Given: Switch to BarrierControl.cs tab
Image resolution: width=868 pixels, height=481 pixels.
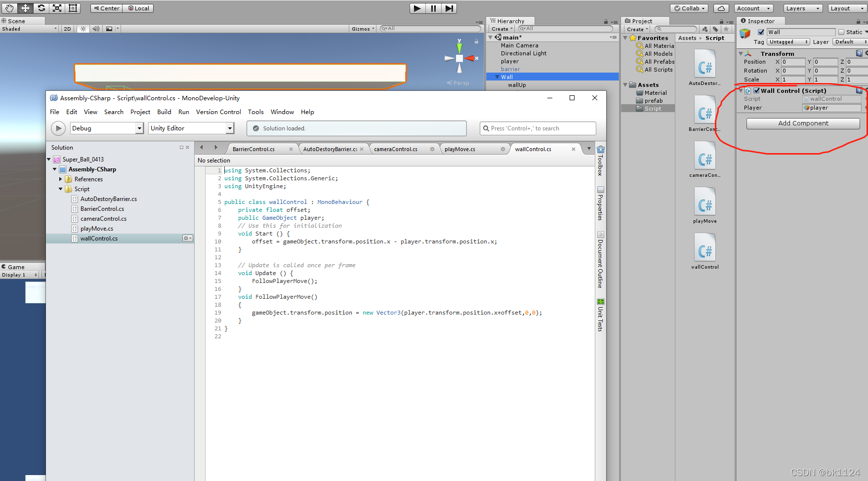Looking at the screenshot, I should click(253, 149).
